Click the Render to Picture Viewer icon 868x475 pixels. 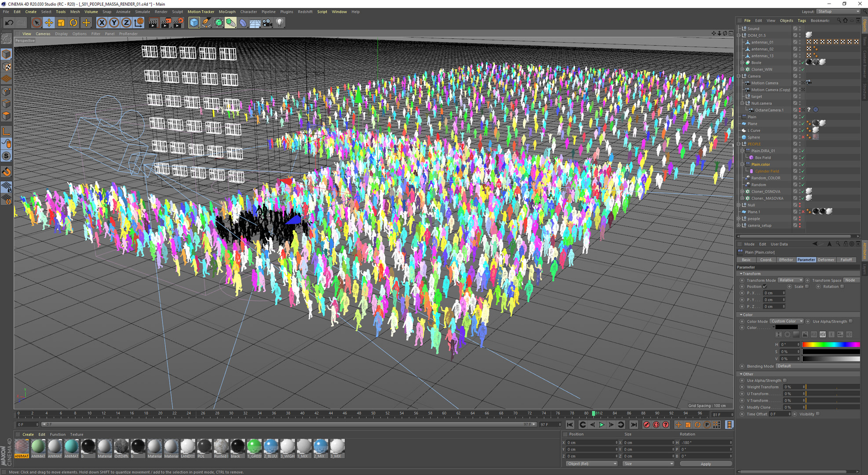tap(166, 22)
